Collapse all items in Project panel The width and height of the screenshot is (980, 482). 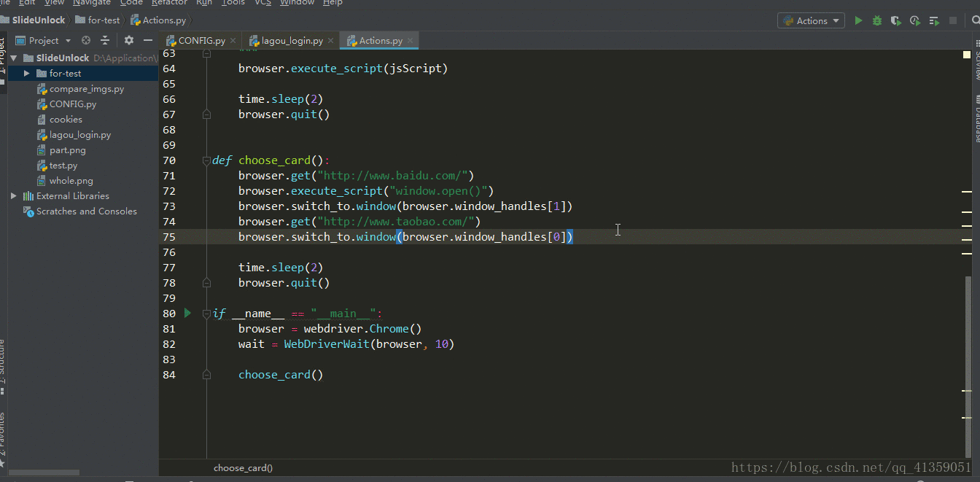pos(105,40)
